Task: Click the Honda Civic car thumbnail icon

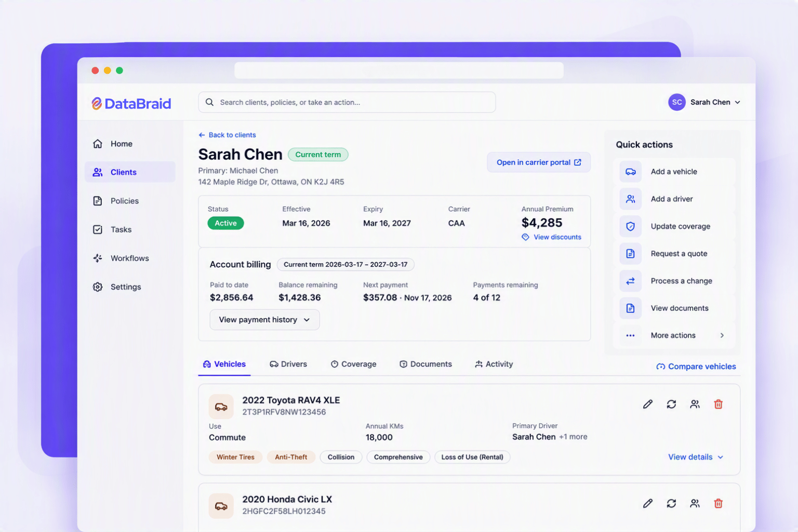Action: click(221, 506)
